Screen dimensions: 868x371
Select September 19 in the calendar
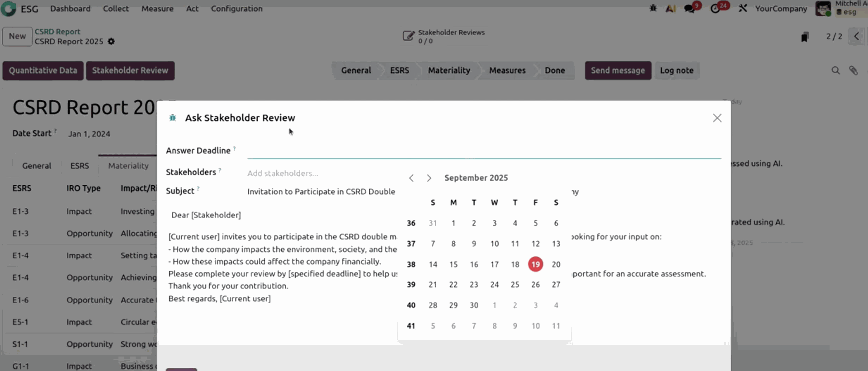click(535, 264)
